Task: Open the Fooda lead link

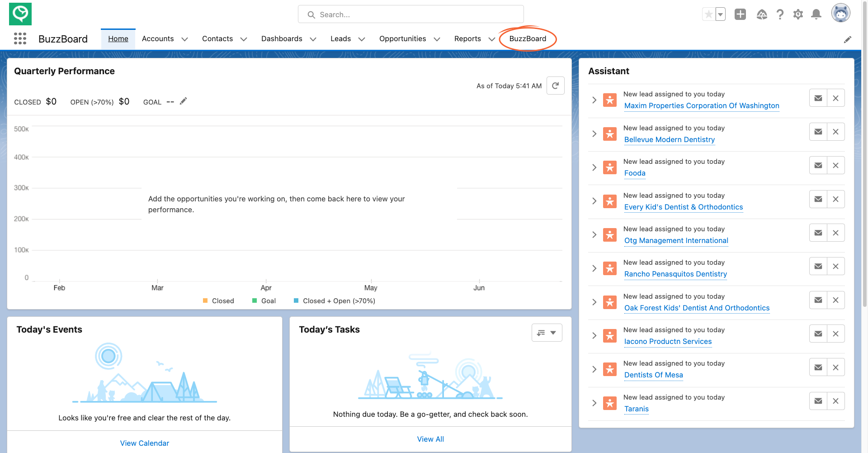Action: (x=635, y=173)
